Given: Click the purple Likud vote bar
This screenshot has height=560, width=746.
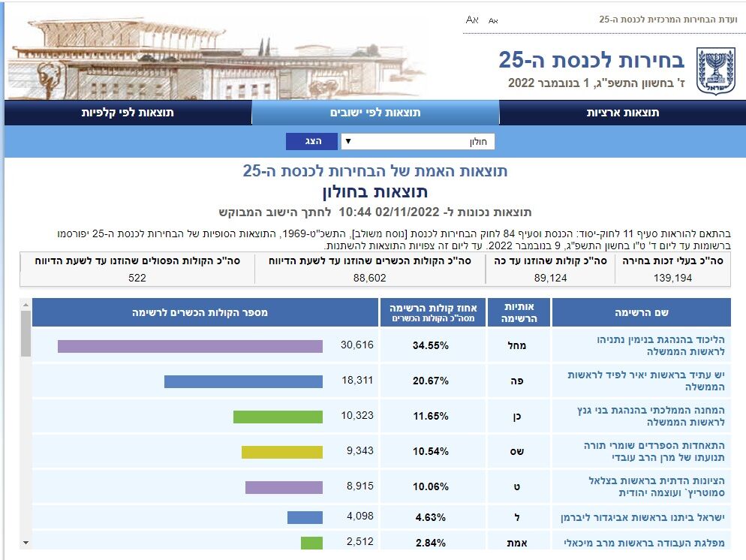Looking at the screenshot, I should coord(190,346).
